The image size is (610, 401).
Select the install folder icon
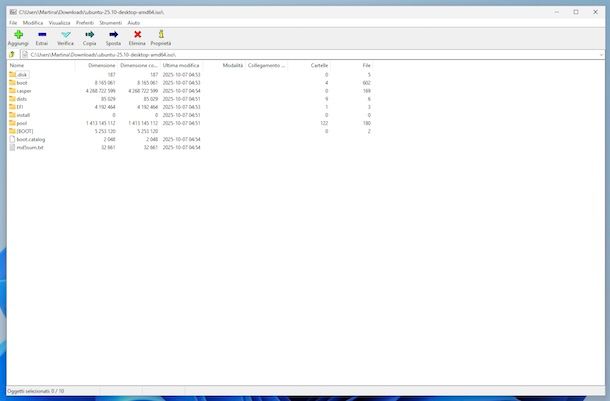coord(12,115)
